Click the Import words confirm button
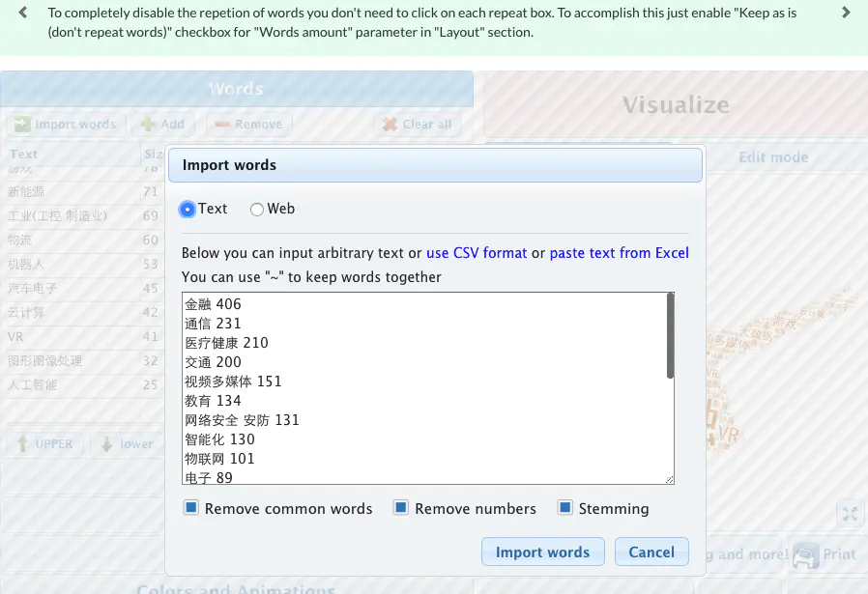 tap(542, 552)
